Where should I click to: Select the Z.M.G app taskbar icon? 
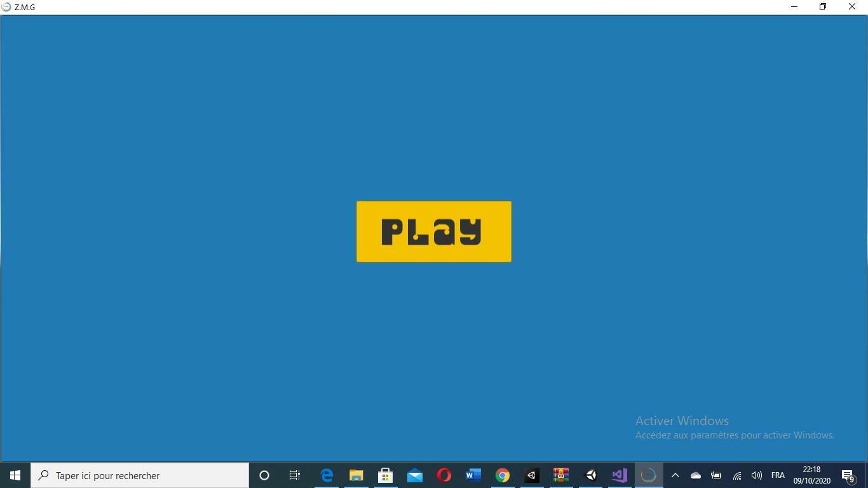click(x=648, y=475)
